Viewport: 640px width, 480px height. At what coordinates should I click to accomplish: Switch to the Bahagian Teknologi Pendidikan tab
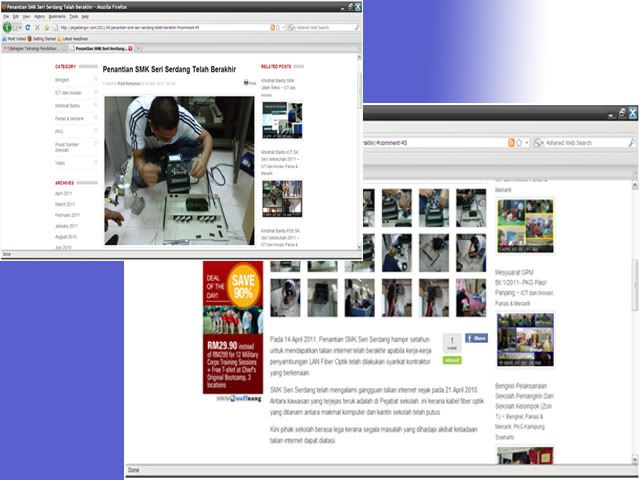click(x=33, y=49)
